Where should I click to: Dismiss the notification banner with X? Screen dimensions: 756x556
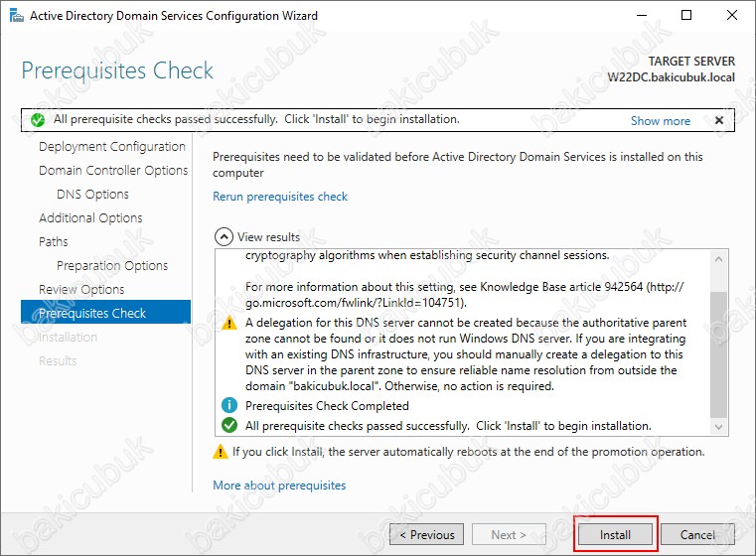[719, 120]
